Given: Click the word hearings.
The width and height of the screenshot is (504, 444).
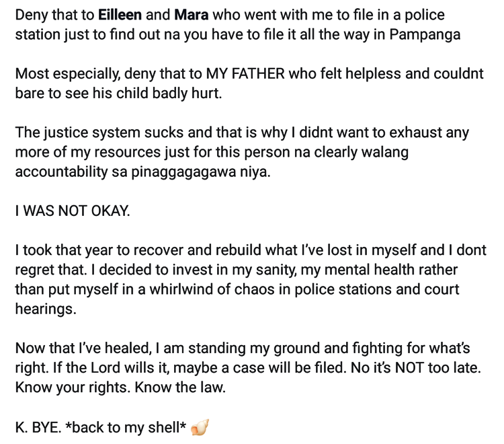Looking at the screenshot, I should tap(46, 309).
